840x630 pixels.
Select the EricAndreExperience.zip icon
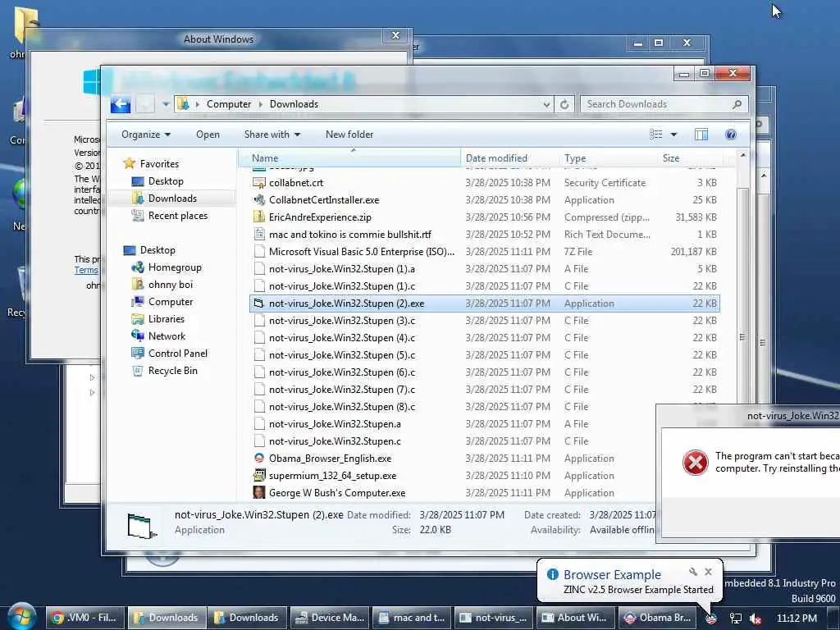coord(259,217)
